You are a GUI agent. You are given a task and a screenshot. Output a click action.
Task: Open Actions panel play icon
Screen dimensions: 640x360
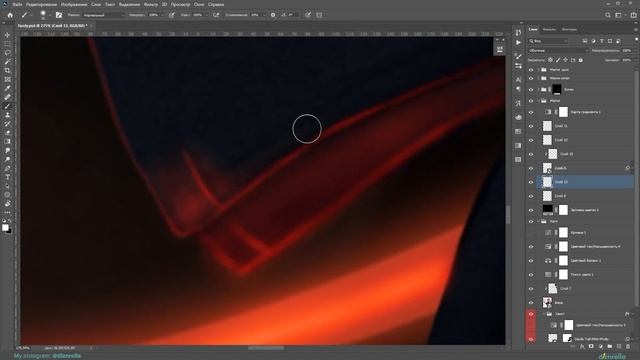pyautogui.click(x=518, y=42)
